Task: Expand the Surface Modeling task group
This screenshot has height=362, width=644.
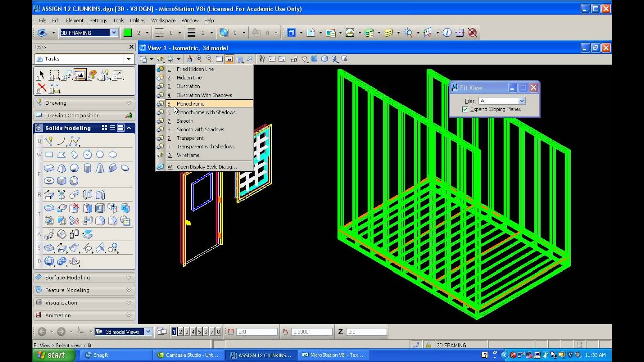Action: [84, 277]
